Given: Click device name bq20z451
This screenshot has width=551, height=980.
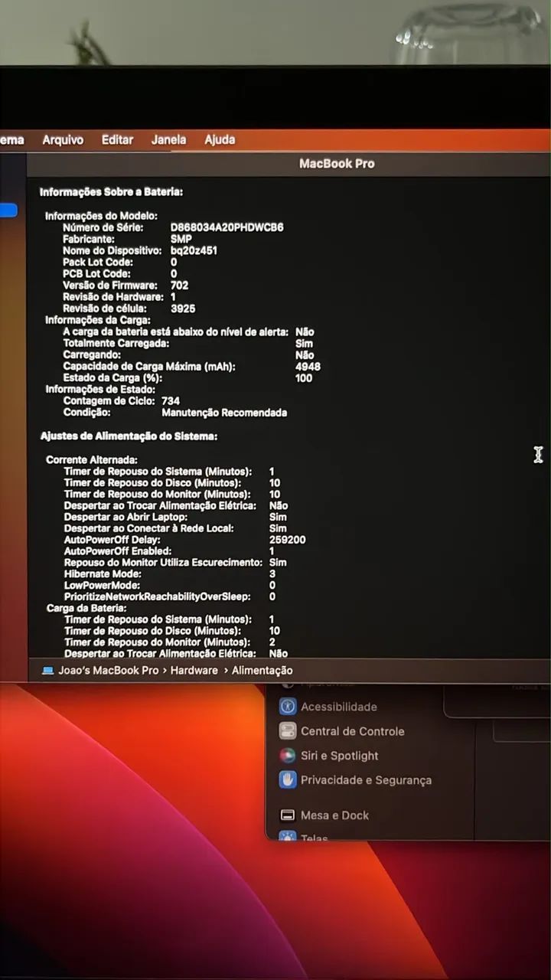Looking at the screenshot, I should click(194, 250).
